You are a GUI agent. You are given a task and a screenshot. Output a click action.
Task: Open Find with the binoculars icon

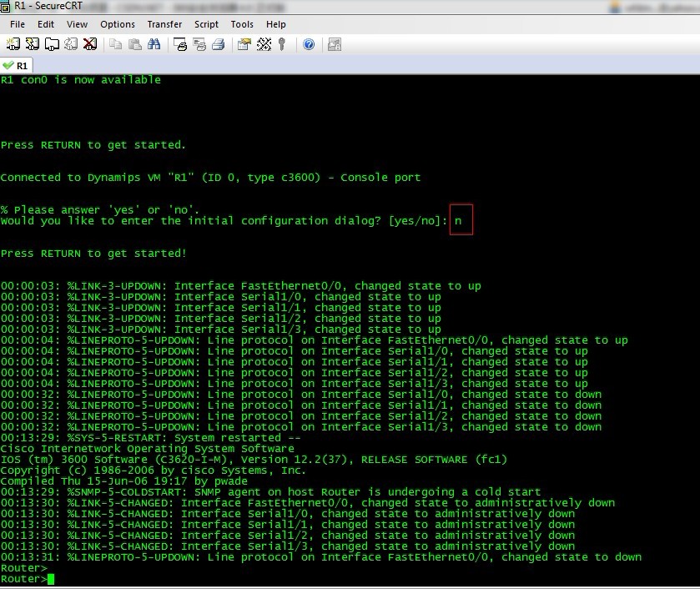(x=154, y=44)
